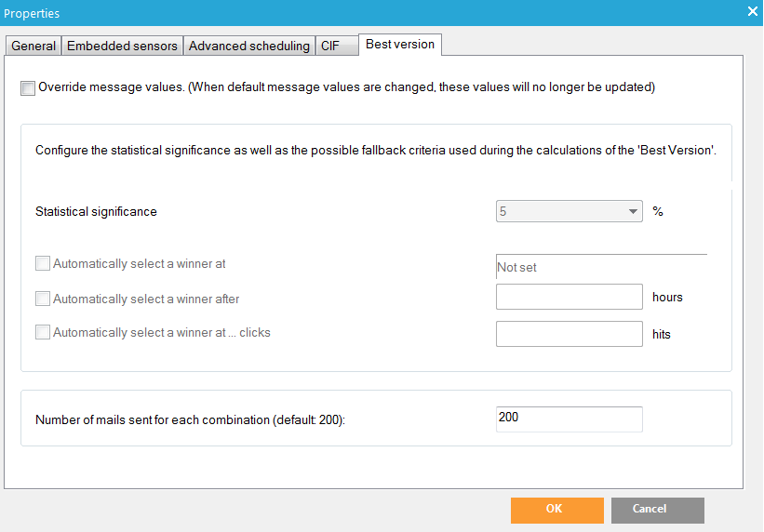Check 'Automatically select a winner at ... clicks'

[x=43, y=332]
